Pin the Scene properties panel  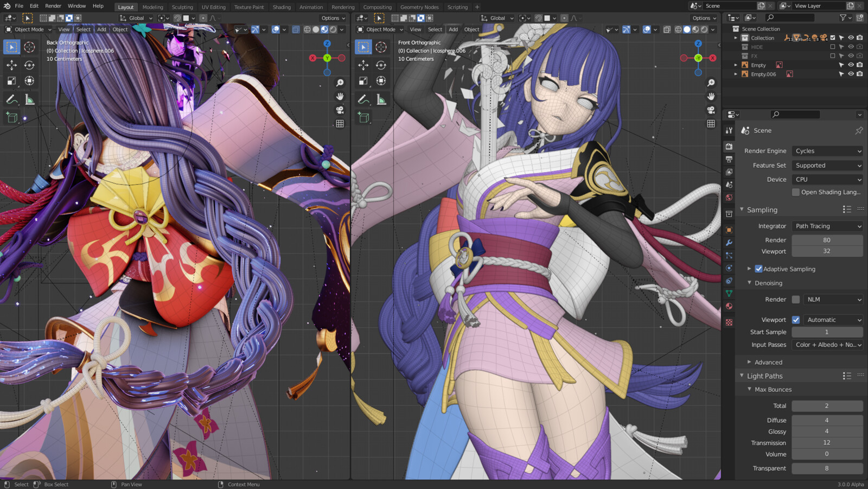coord(859,130)
